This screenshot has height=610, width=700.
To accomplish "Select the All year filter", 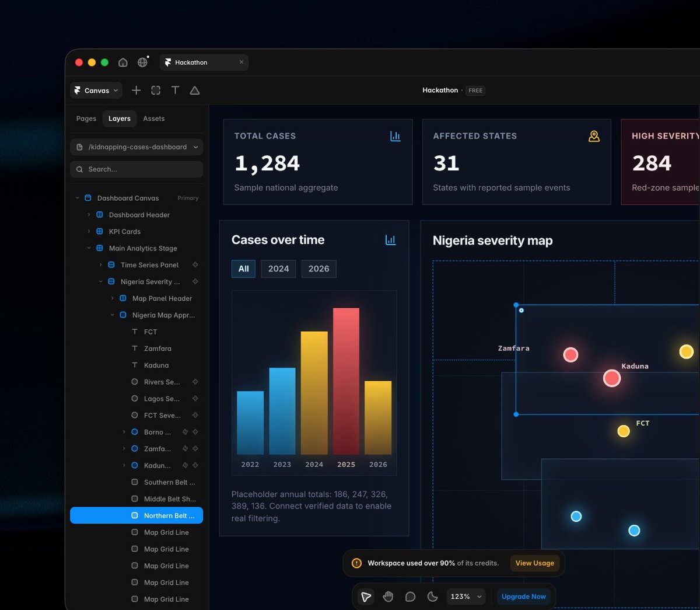I will pyautogui.click(x=243, y=269).
